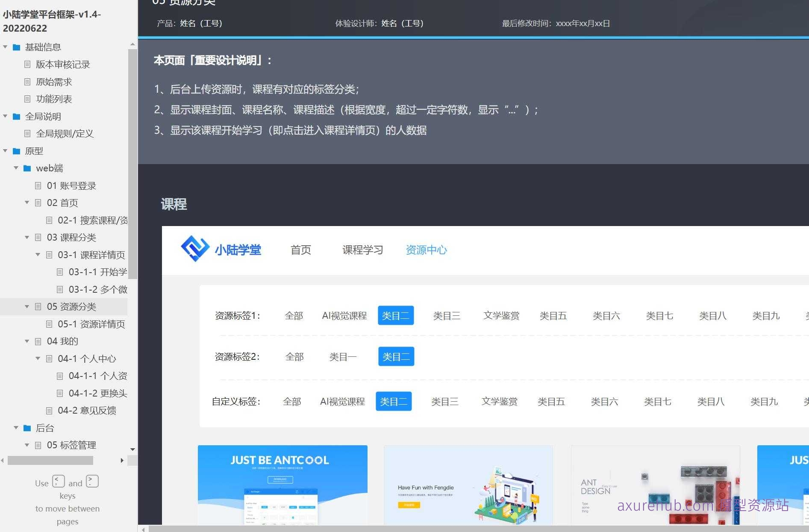This screenshot has height=532, width=809.
Task: Collapse the 04 我的 branch
Action: (27, 341)
